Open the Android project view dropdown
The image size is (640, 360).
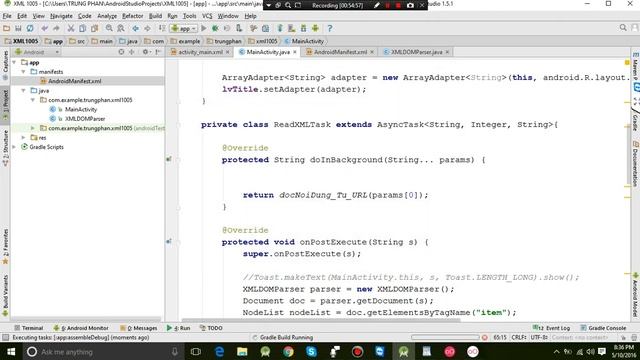[37, 52]
